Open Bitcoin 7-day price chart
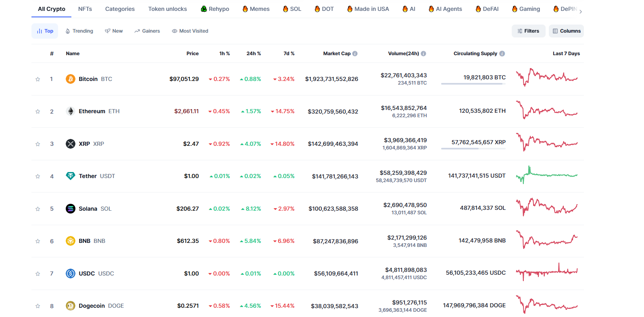The height and width of the screenshot is (317, 644). tap(547, 77)
